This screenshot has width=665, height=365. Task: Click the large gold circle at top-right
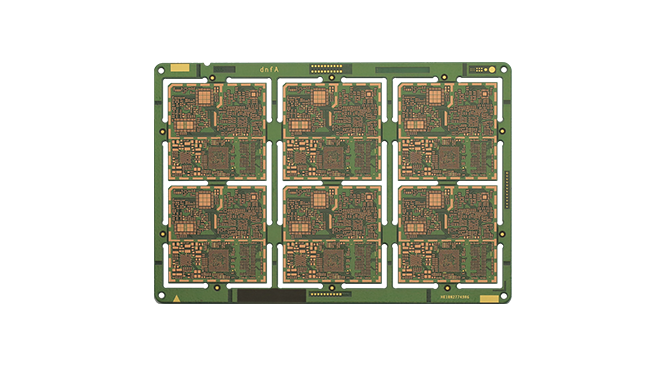(492, 70)
